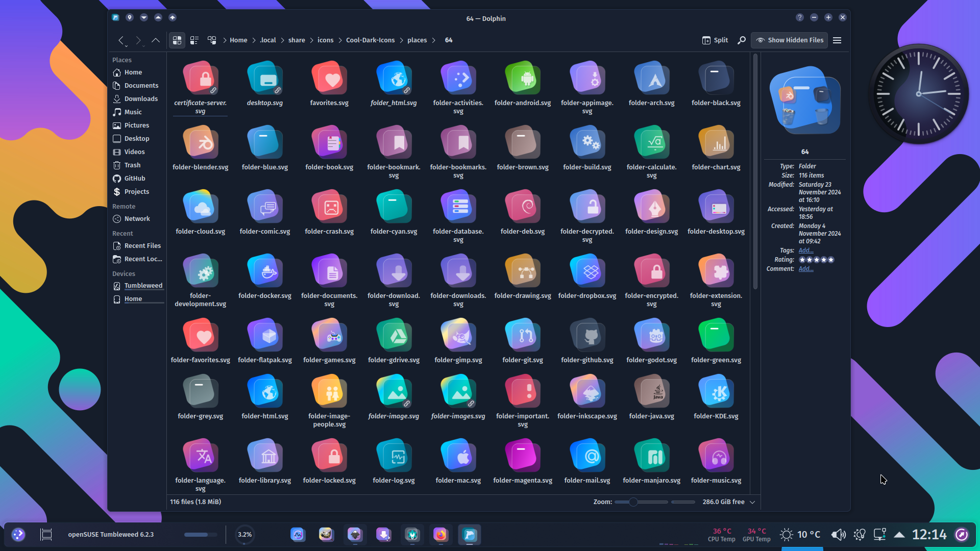This screenshot has width=980, height=551.
Task: Select folder-gimp.svg file
Action: [458, 341]
